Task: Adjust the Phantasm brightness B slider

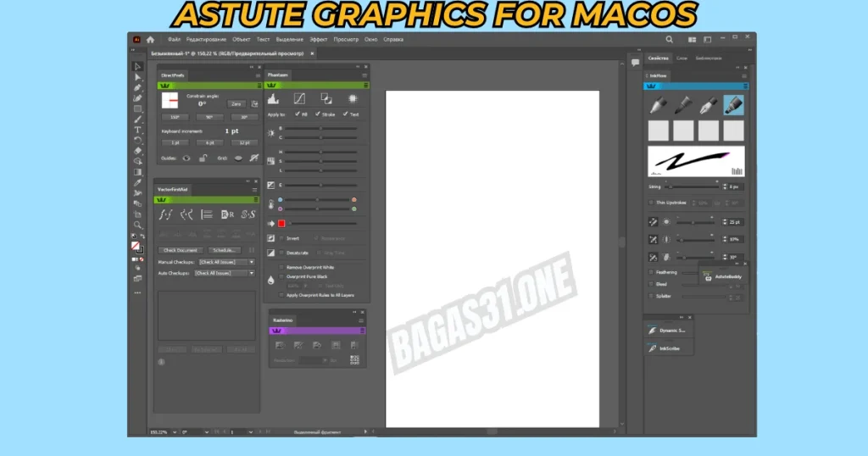Action: (x=320, y=128)
